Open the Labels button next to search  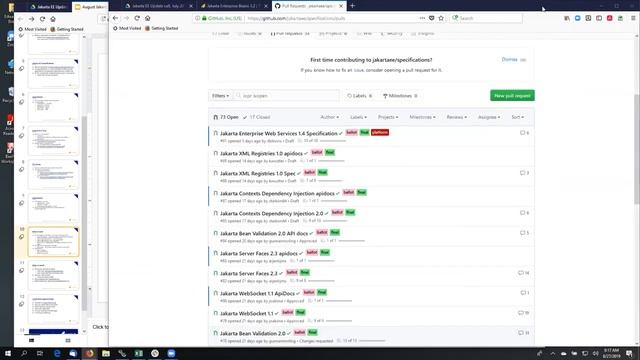coord(360,96)
